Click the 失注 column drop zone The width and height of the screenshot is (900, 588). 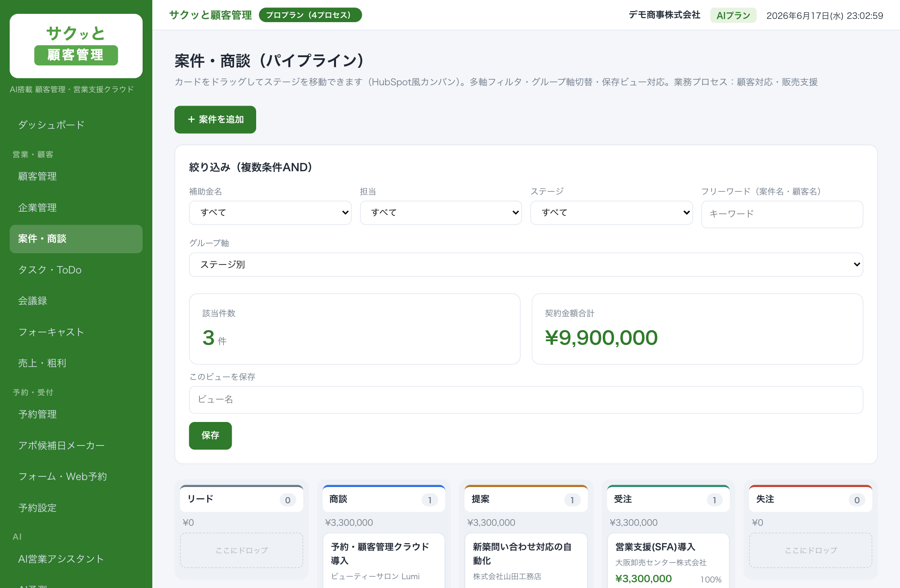pos(811,551)
